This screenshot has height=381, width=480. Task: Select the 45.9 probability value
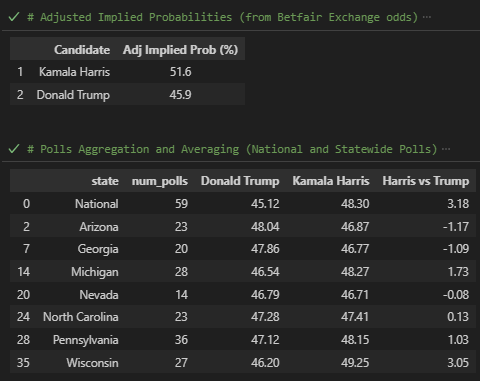click(x=180, y=95)
